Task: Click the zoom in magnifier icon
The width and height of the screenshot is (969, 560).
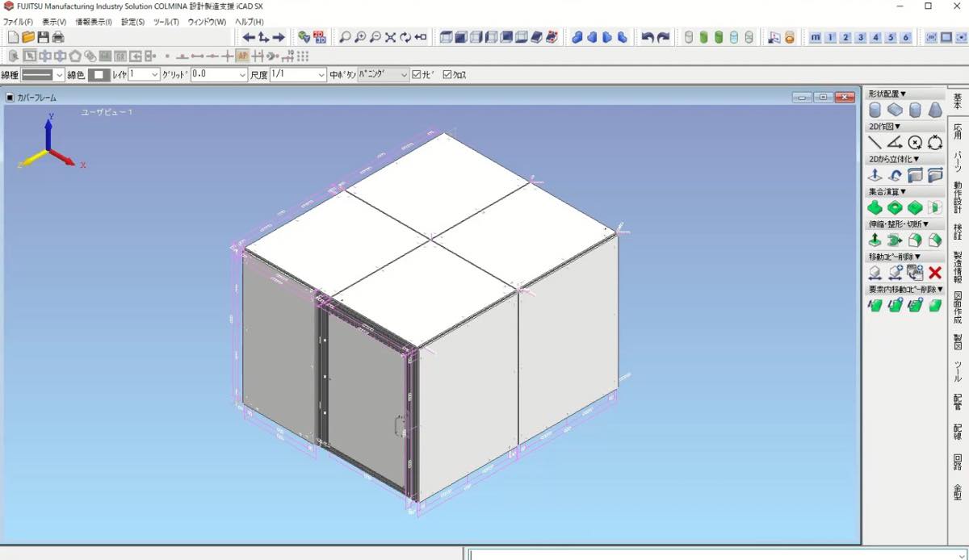Action: pyautogui.click(x=360, y=37)
